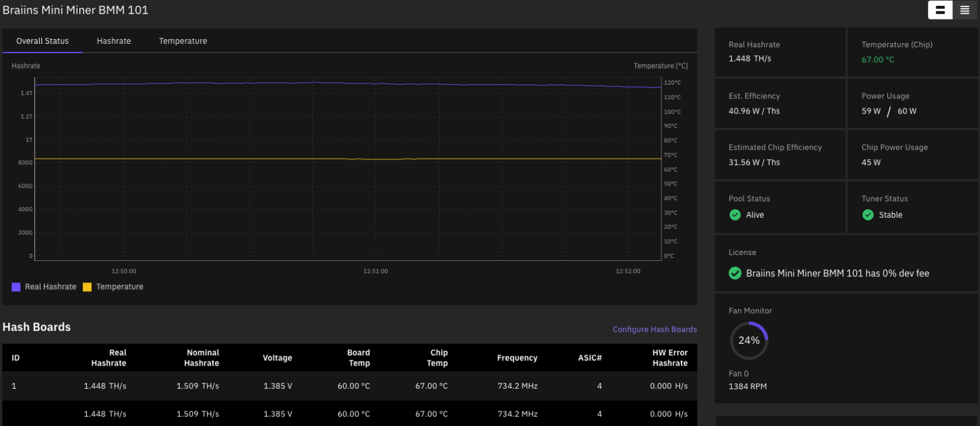980x426 pixels.
Task: Click the Hash Boards section heading
Action: coord(37,327)
